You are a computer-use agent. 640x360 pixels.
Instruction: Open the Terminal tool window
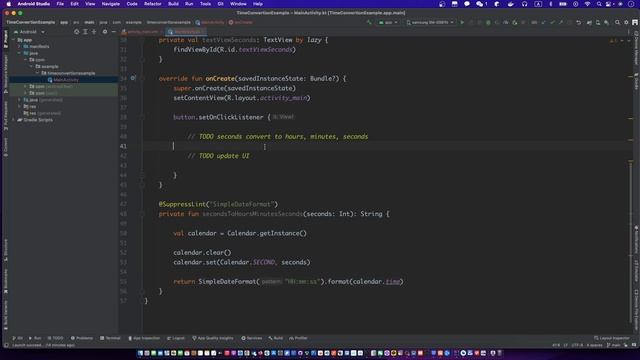(x=110, y=338)
